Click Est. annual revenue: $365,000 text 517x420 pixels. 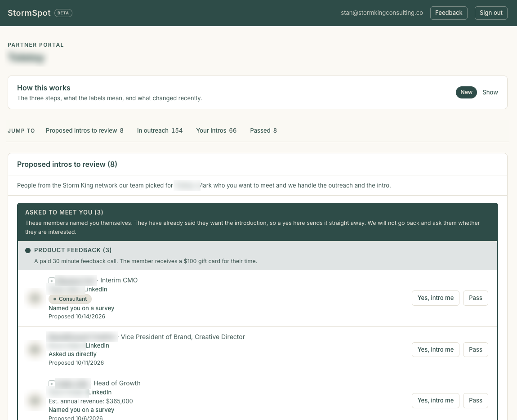91,401
